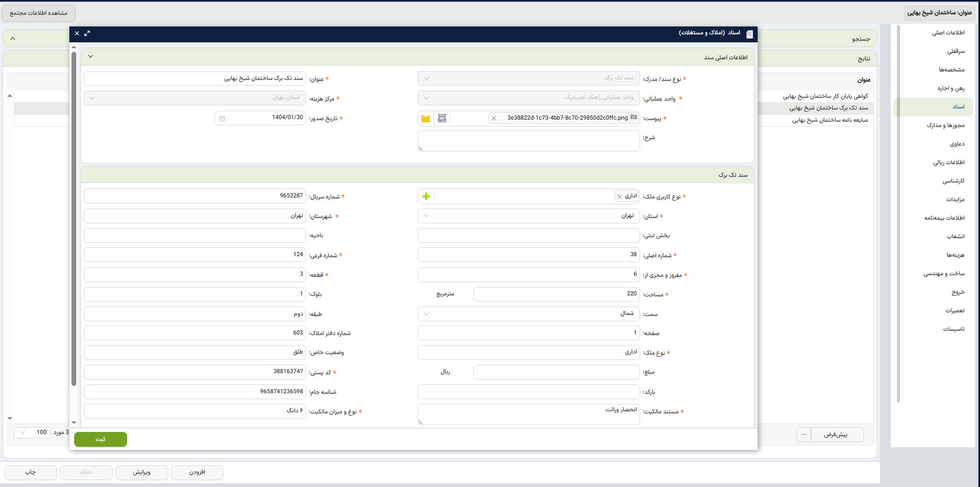Open the مجوزها و مدارک sidebar item

946,125
